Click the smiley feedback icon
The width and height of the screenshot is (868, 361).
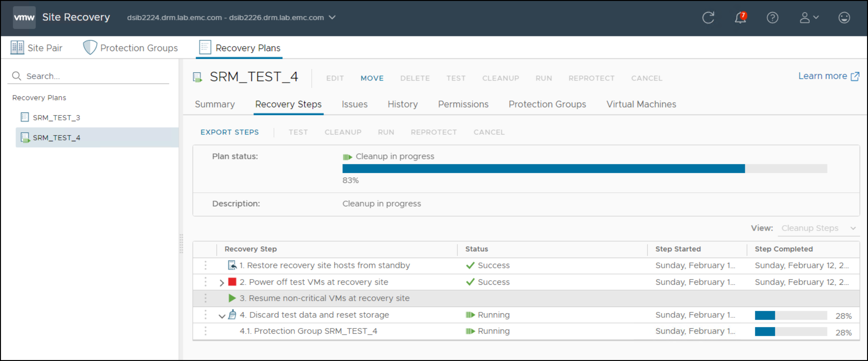click(844, 17)
